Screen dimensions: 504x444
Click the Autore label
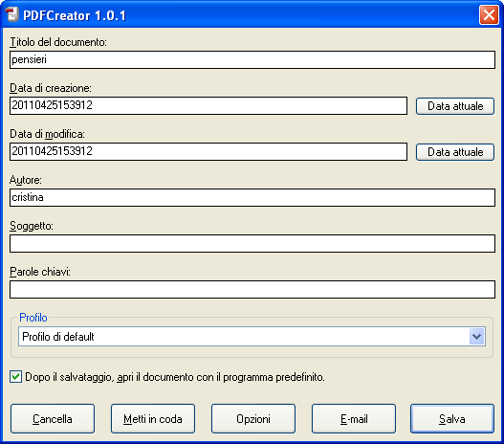point(26,180)
